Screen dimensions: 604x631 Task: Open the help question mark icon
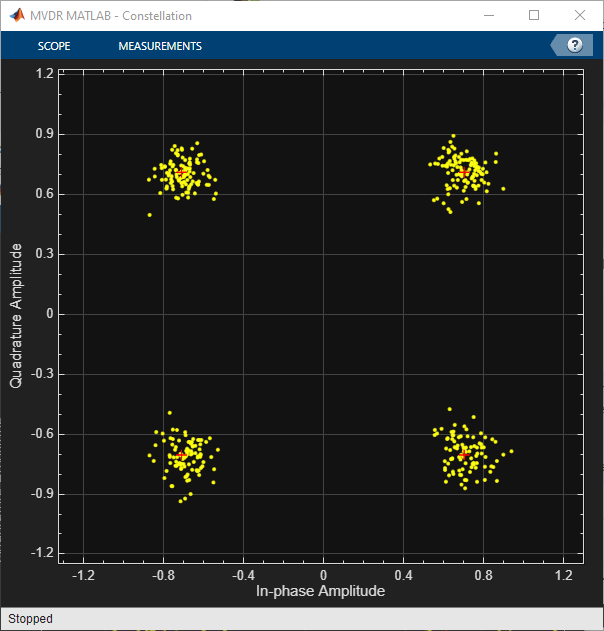[x=575, y=45]
